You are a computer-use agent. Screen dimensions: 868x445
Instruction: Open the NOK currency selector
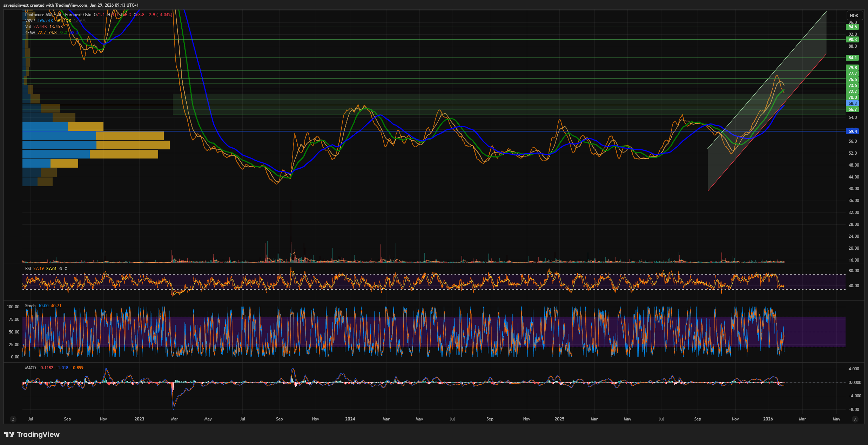click(x=854, y=15)
